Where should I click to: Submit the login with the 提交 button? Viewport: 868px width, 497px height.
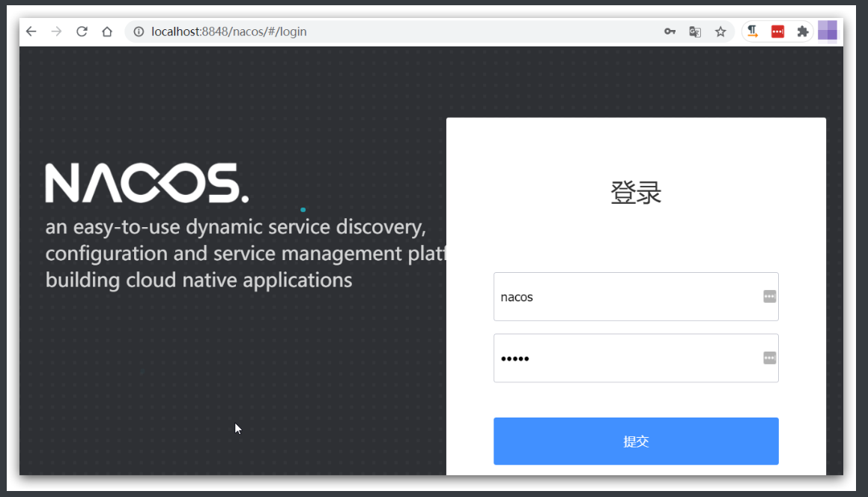[636, 441]
